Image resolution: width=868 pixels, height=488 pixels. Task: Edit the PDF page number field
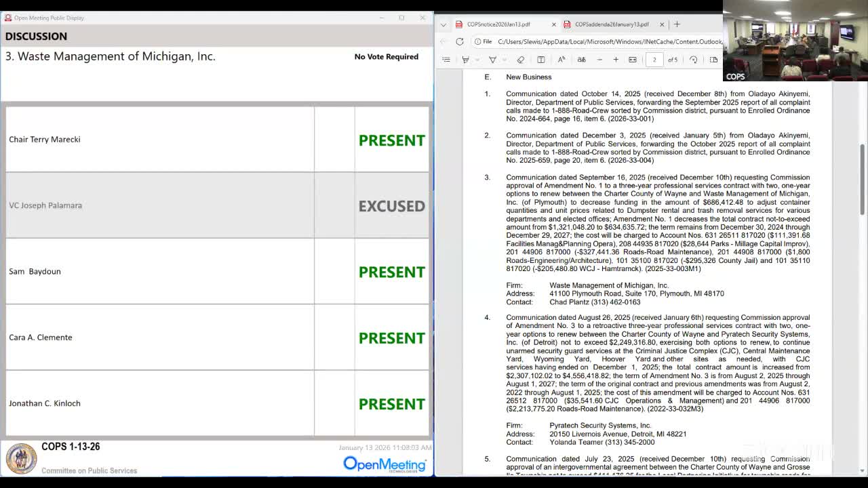654,60
